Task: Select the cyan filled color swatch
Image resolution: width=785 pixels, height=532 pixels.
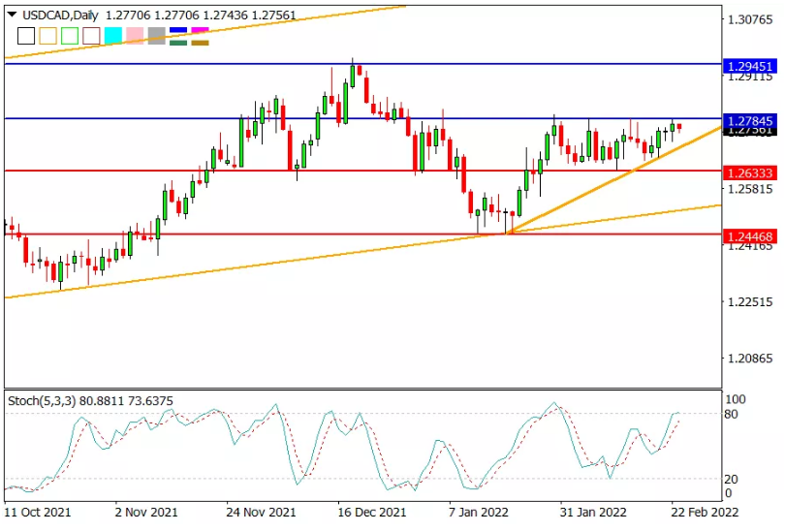Action: point(113,36)
